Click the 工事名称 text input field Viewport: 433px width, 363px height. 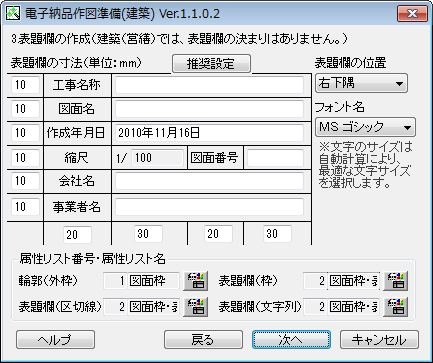point(210,85)
